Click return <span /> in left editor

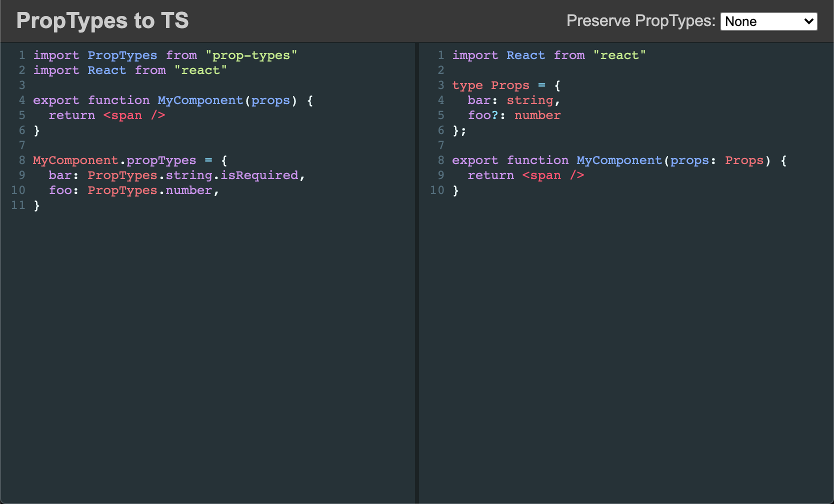coord(107,115)
